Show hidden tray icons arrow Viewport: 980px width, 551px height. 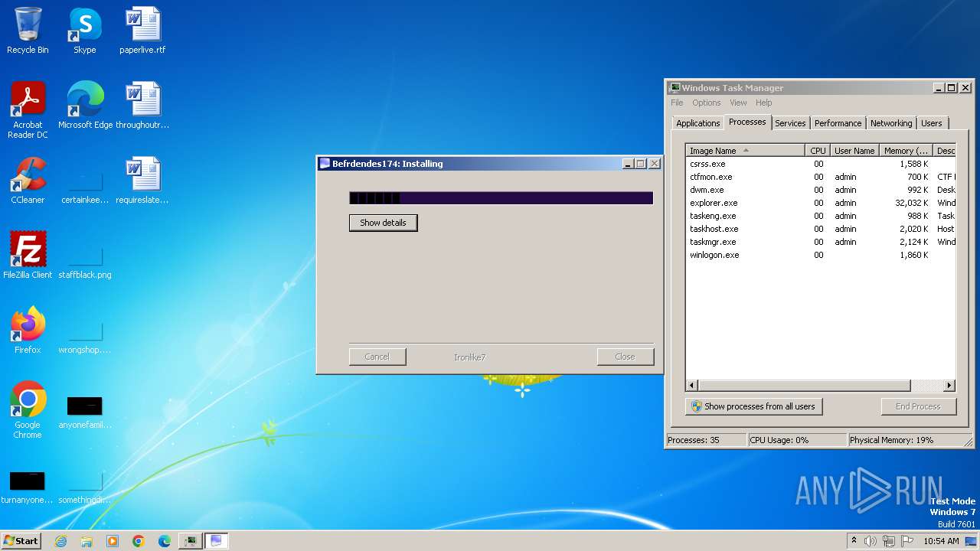854,541
